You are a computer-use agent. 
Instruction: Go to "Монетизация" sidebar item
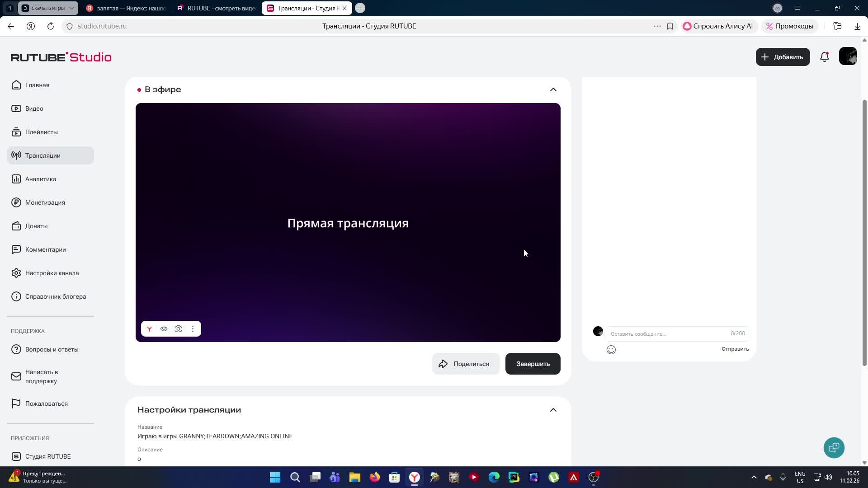(45, 202)
